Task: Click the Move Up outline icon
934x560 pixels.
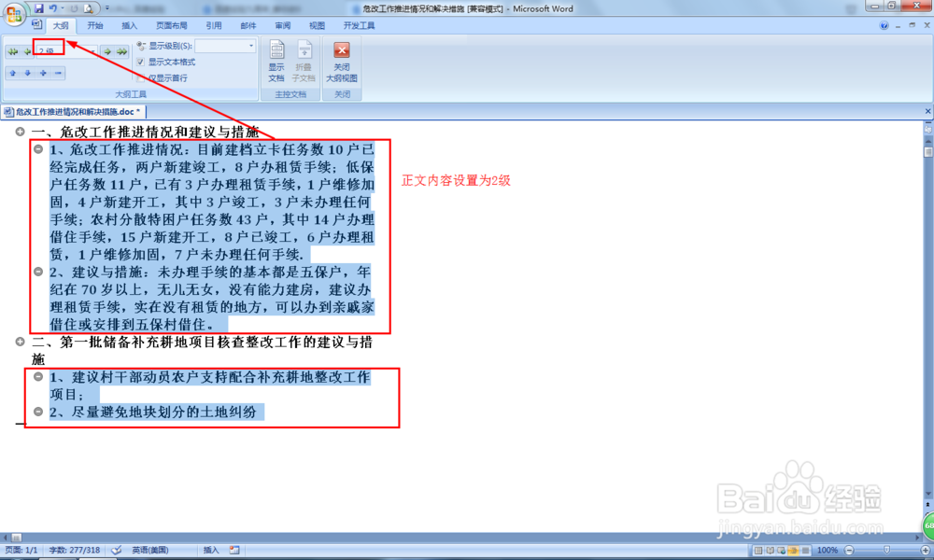Action: [x=11, y=71]
